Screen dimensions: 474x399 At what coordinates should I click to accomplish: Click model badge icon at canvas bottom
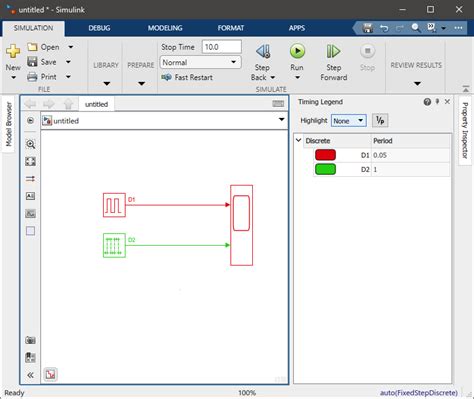click(50, 374)
